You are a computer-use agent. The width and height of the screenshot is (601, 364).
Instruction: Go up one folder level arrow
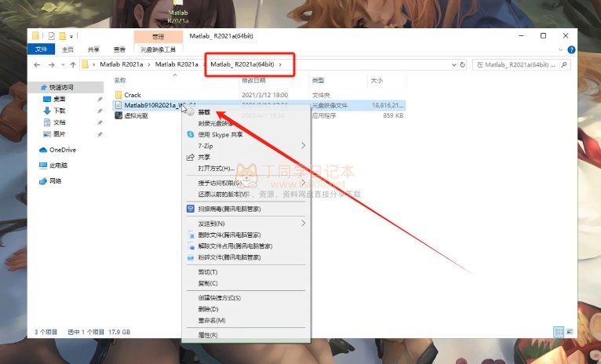73,65
